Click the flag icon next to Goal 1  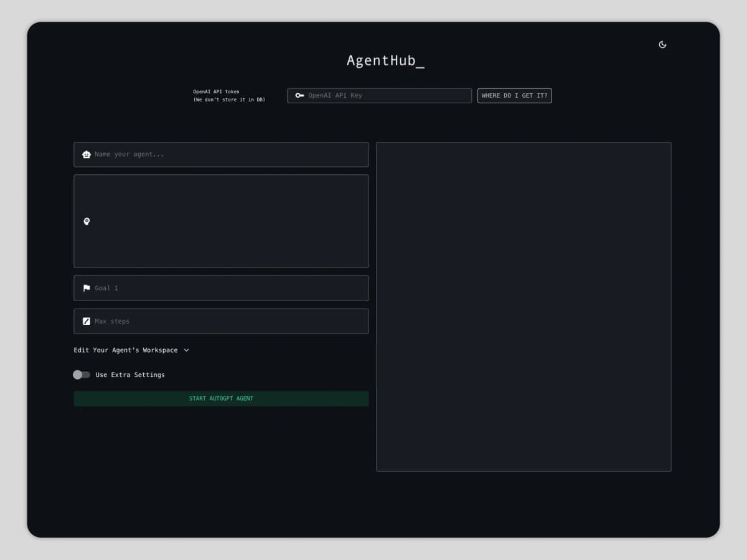click(x=87, y=288)
